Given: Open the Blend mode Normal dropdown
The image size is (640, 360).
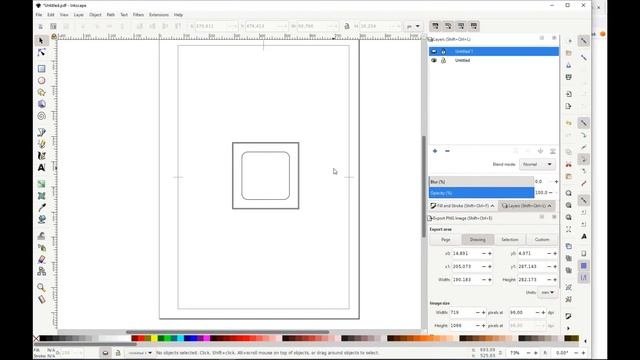Looking at the screenshot, I should 537,164.
